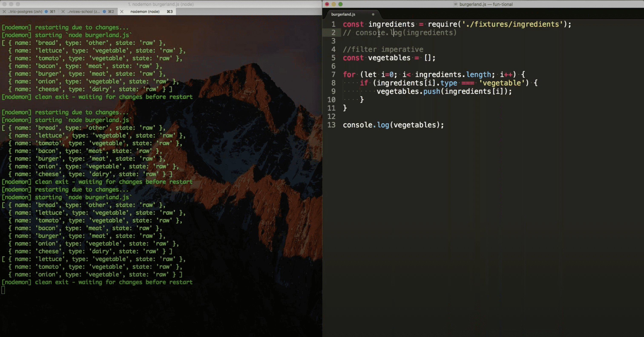The width and height of the screenshot is (644, 337).
Task: Click the '//filter imperative' comment
Action: coord(383,49)
